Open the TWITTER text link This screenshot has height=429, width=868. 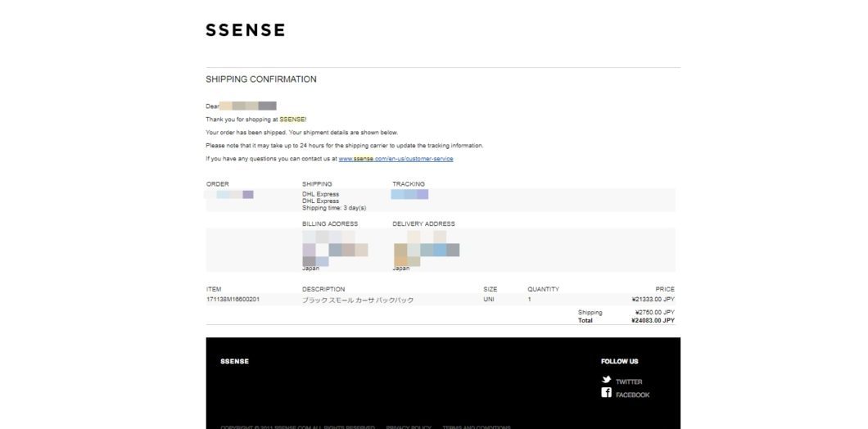pyautogui.click(x=629, y=382)
